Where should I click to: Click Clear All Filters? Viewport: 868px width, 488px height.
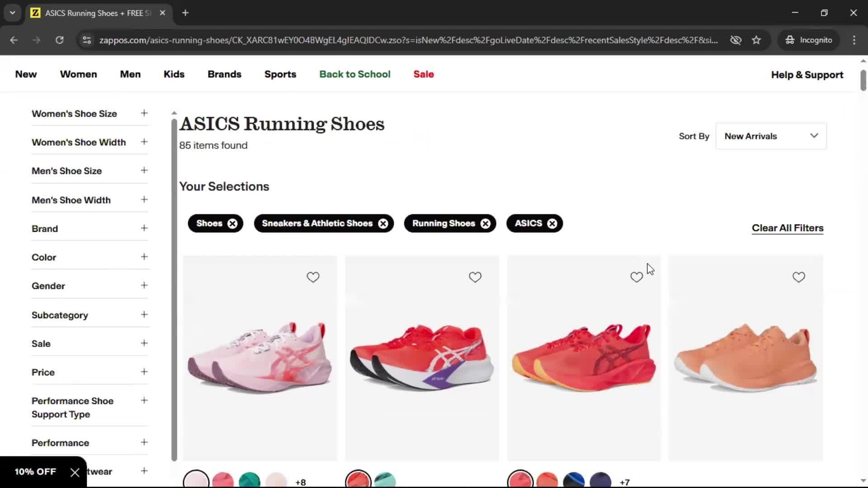[788, 228]
